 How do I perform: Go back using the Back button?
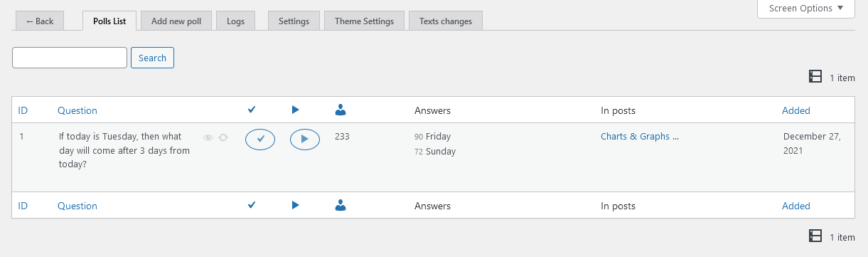40,21
